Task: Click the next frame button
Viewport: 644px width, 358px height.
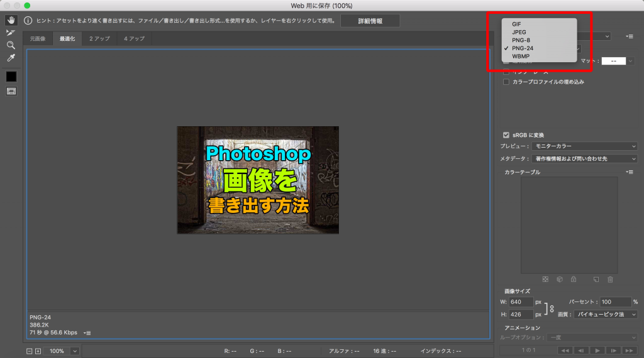Action: [613, 350]
